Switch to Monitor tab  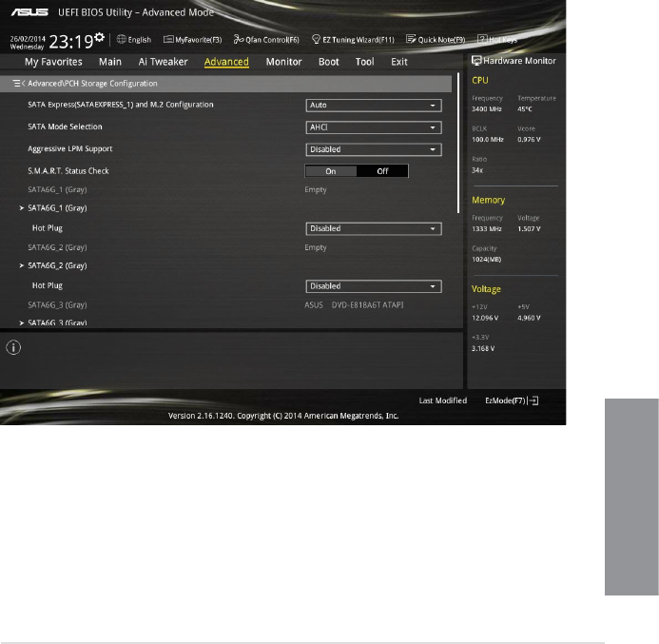coord(283,62)
